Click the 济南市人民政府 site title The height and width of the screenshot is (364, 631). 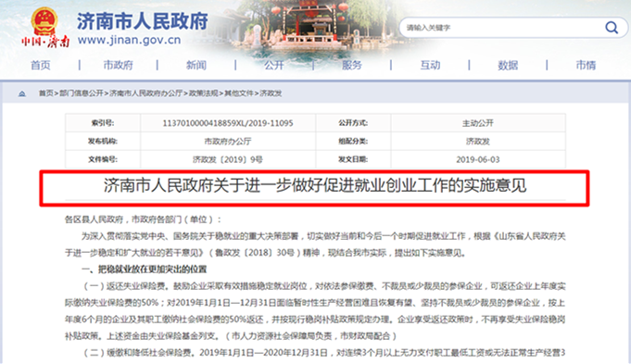point(143,21)
